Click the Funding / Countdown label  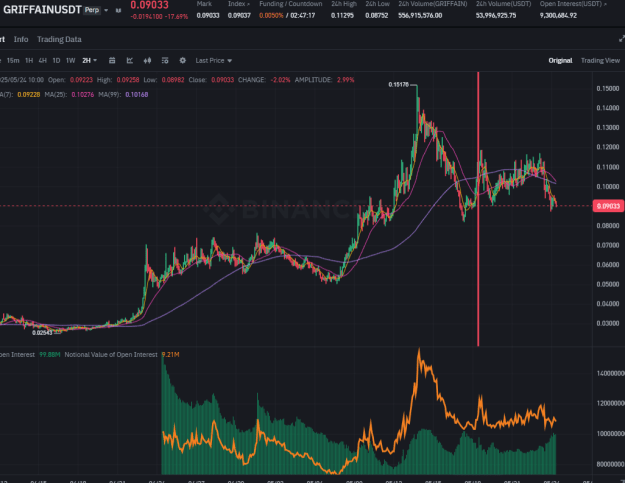click(x=291, y=4)
